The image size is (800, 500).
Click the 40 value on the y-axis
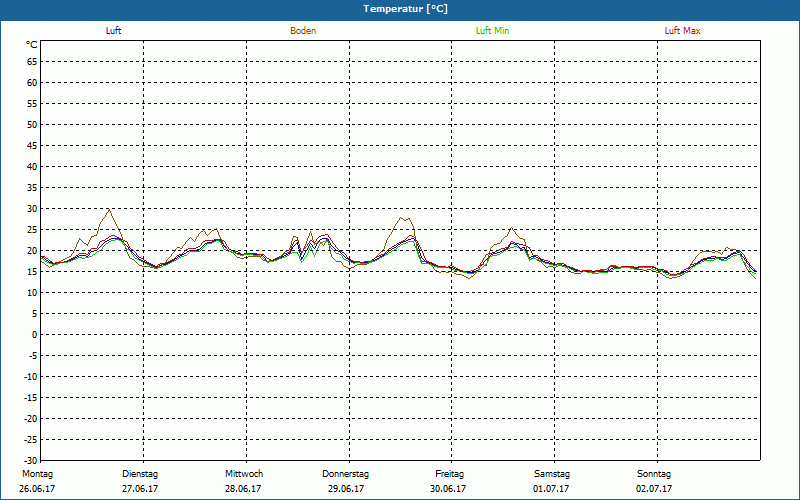pos(32,167)
